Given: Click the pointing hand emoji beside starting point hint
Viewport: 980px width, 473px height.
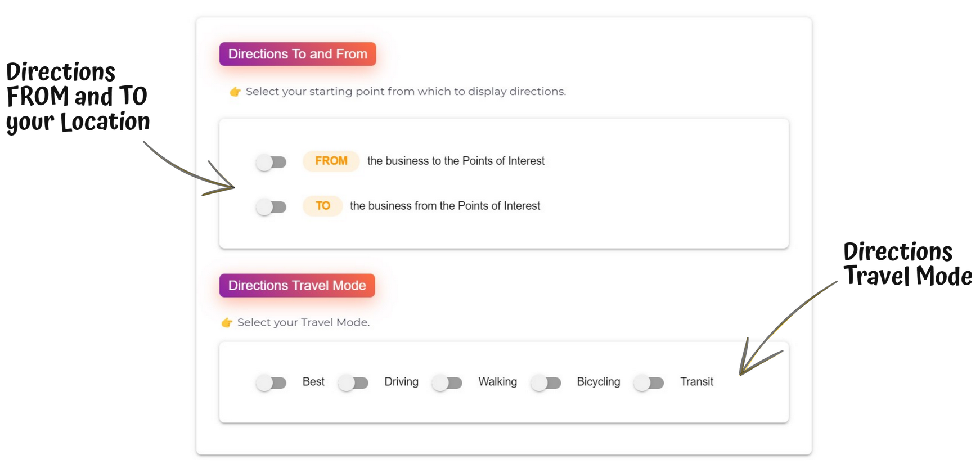Looking at the screenshot, I should pyautogui.click(x=235, y=92).
